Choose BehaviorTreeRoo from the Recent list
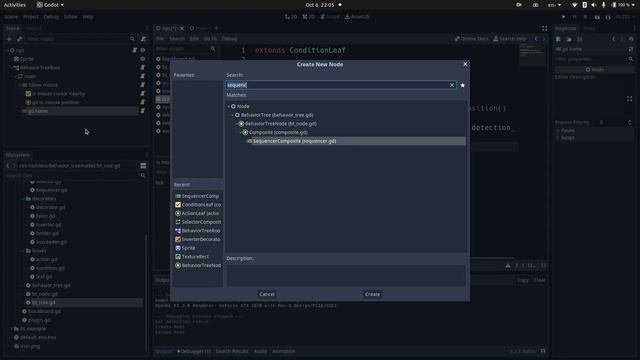Viewport: 640px width, 360px height. point(198,231)
